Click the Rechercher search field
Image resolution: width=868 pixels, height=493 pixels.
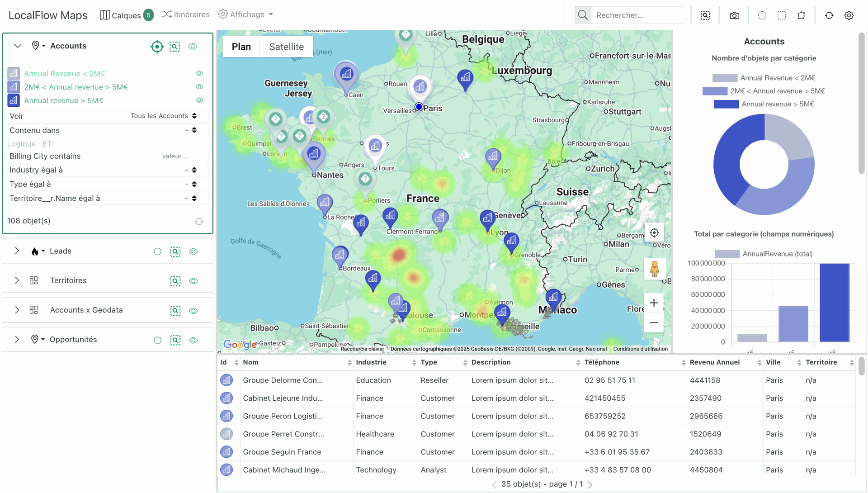point(638,15)
